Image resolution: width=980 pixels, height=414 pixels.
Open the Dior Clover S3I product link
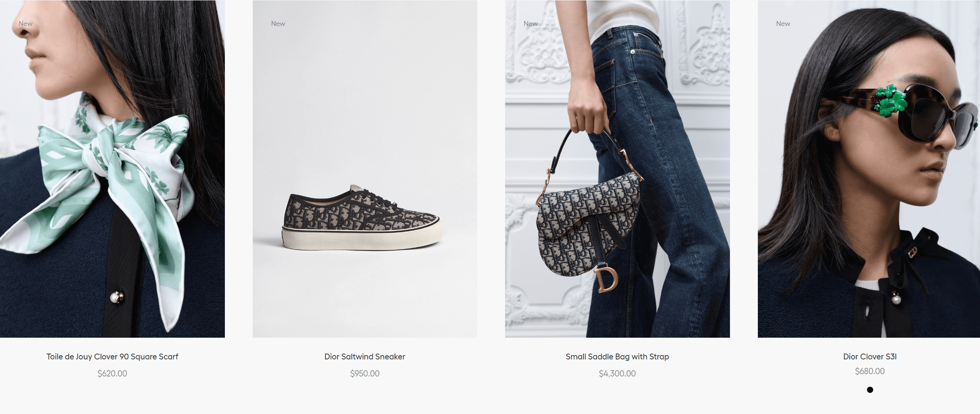point(870,357)
